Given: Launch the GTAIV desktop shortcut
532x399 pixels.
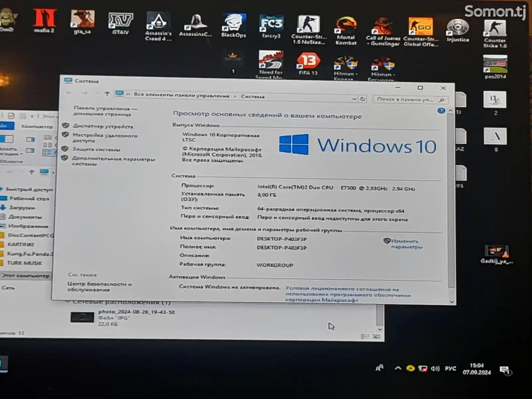Looking at the screenshot, I should point(120,23).
